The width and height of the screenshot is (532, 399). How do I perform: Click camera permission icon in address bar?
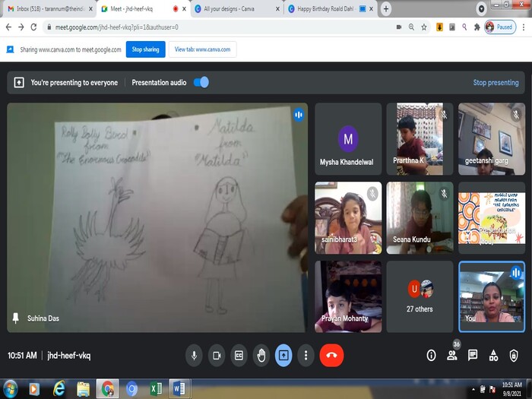(x=399, y=27)
